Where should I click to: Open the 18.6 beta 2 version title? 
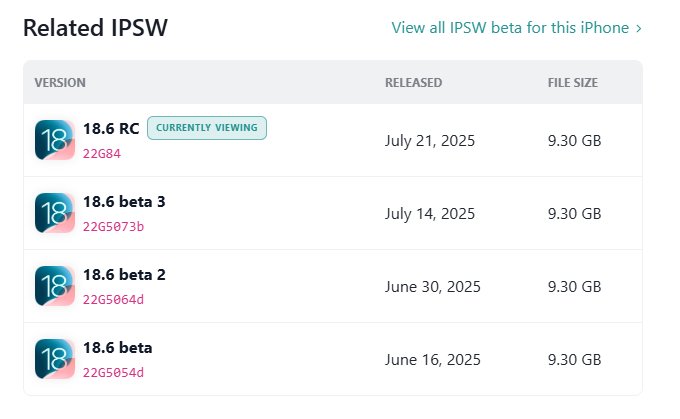123,274
